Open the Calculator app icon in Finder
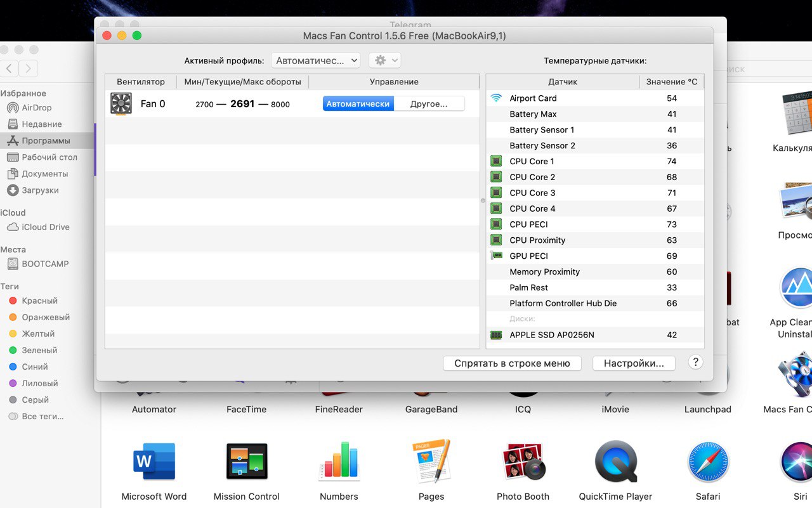812x508 pixels. pos(797,112)
